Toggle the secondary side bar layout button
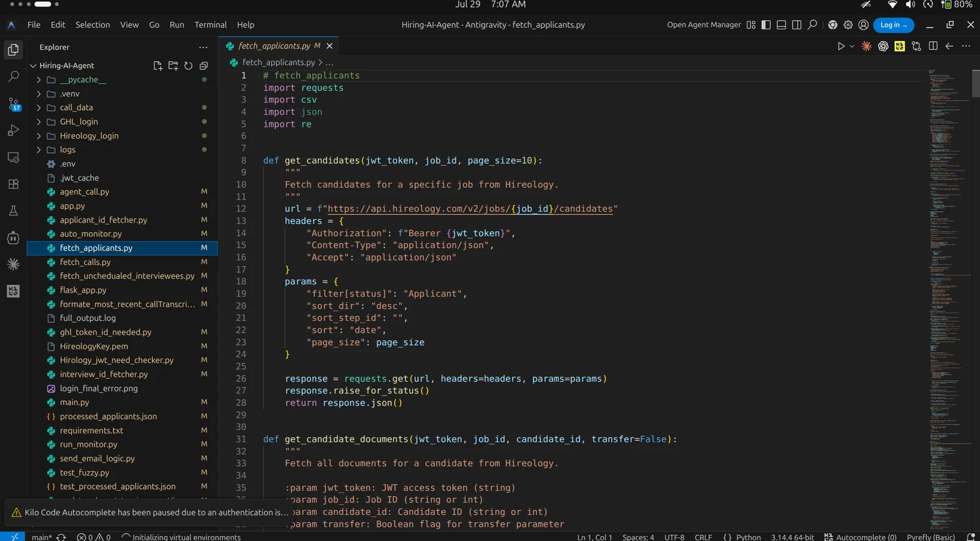Image resolution: width=980 pixels, height=541 pixels. [797, 25]
